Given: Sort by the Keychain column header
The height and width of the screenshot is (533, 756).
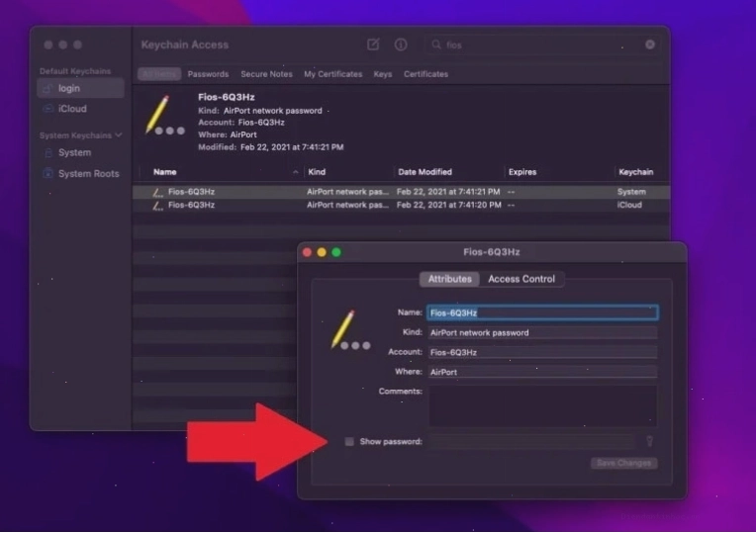Looking at the screenshot, I should coord(636,172).
